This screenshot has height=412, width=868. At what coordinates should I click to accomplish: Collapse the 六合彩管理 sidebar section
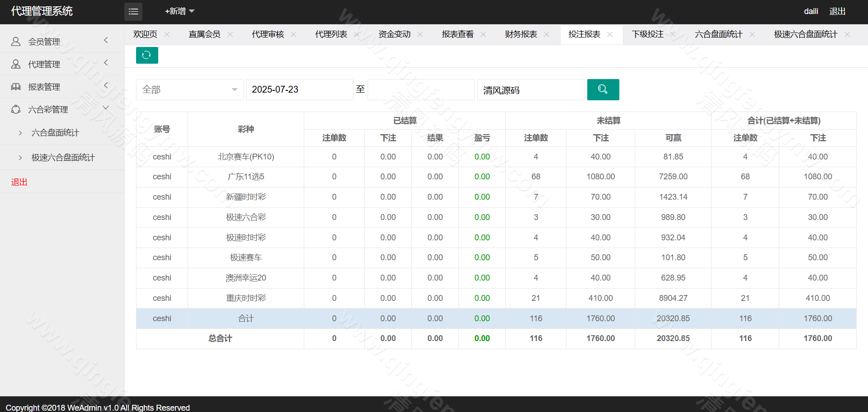tap(62, 109)
